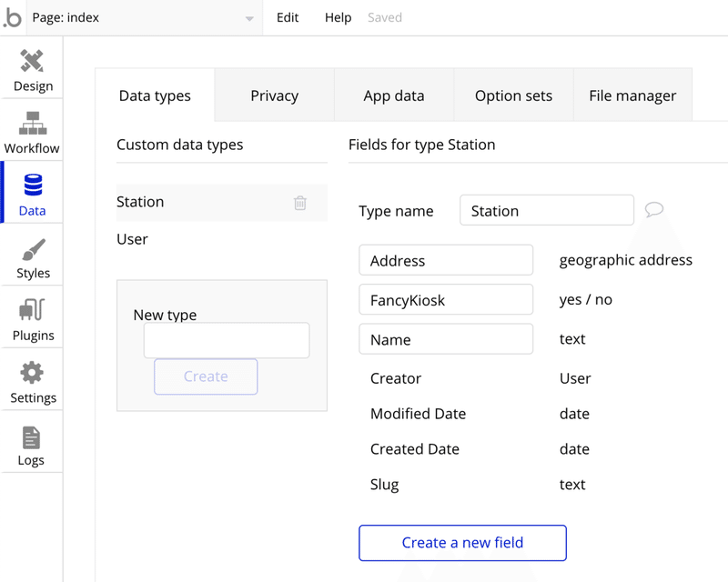Open the Plugins section

pyautogui.click(x=32, y=320)
